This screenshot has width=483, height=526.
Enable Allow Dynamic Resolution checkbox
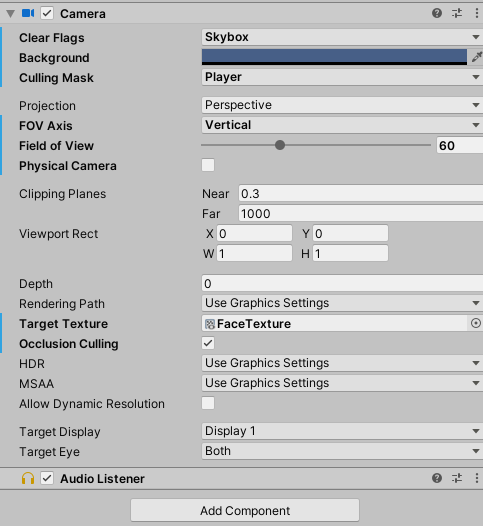[x=208, y=403]
